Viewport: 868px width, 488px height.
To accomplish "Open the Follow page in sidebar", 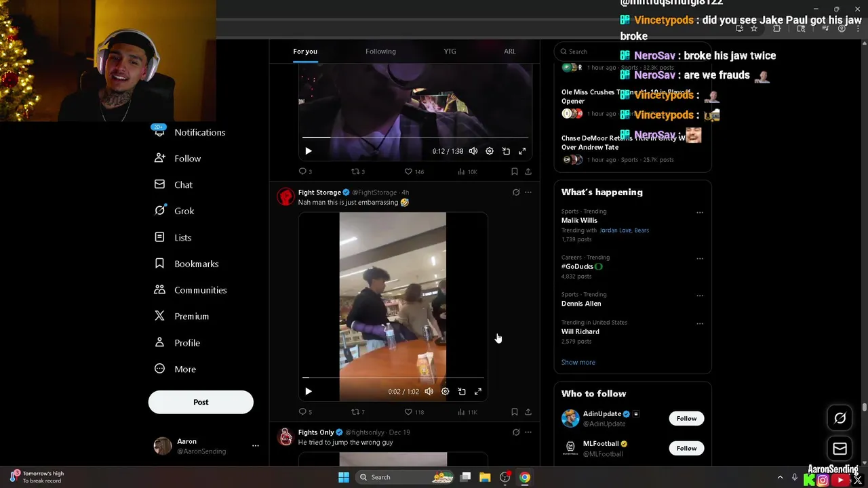I will [x=178, y=159].
